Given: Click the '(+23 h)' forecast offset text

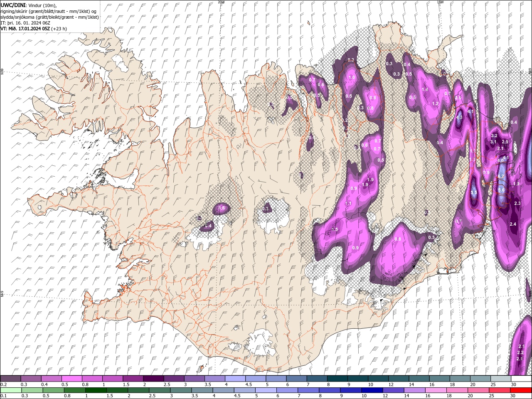Looking at the screenshot, I should [59, 29].
